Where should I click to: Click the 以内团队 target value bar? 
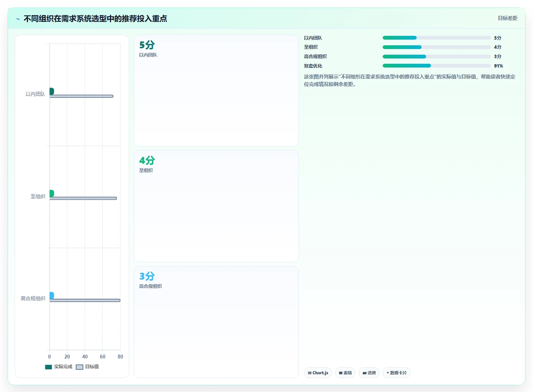(81, 96)
